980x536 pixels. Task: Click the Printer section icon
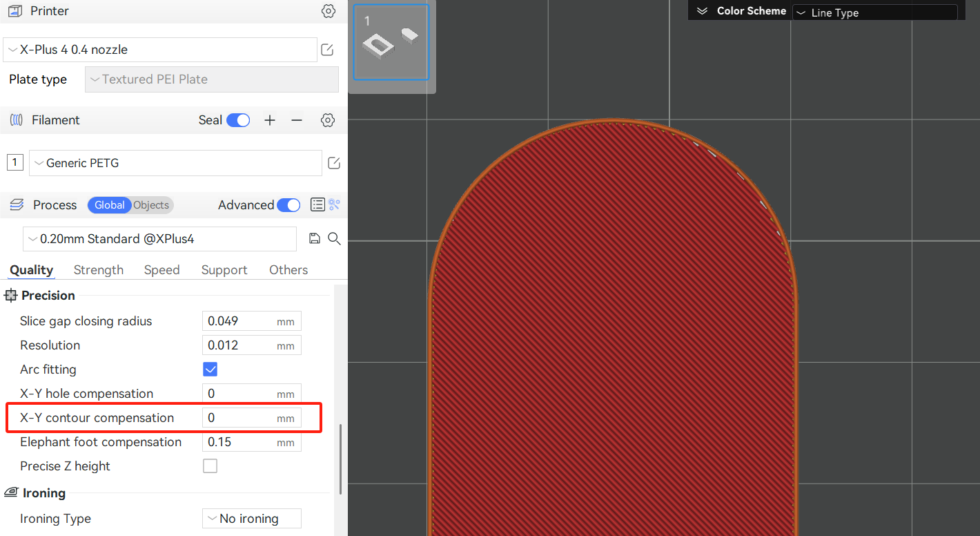click(x=14, y=11)
